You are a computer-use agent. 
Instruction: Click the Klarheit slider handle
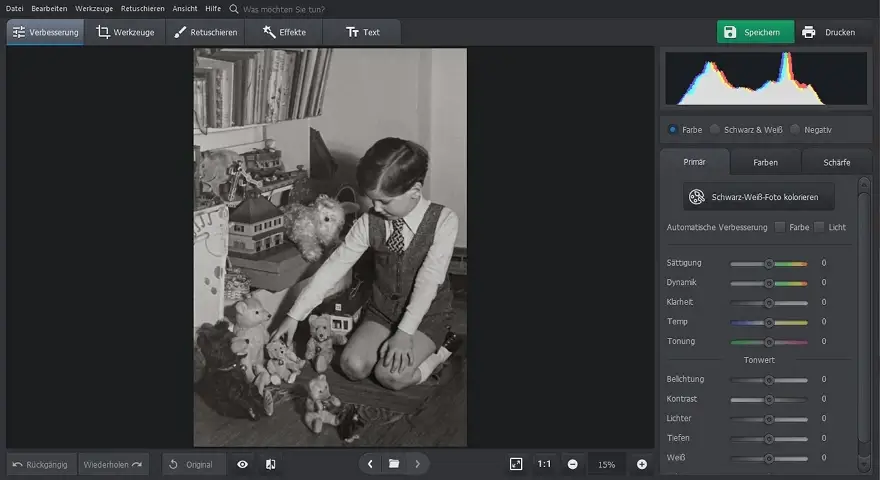tap(769, 303)
